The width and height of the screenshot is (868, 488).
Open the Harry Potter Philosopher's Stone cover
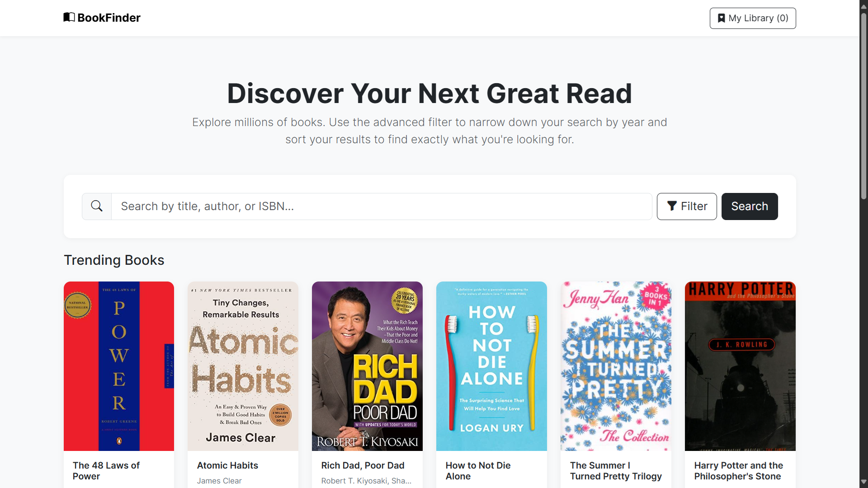[x=740, y=366]
